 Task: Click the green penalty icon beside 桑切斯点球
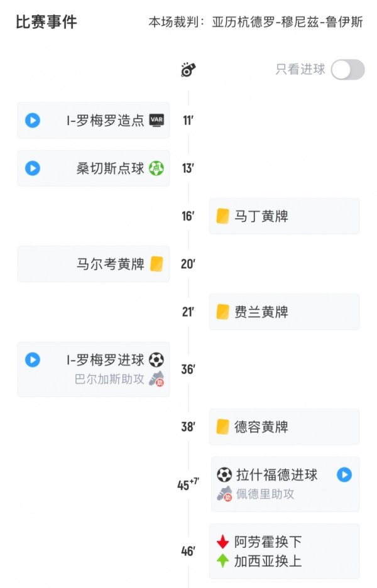[156, 168]
